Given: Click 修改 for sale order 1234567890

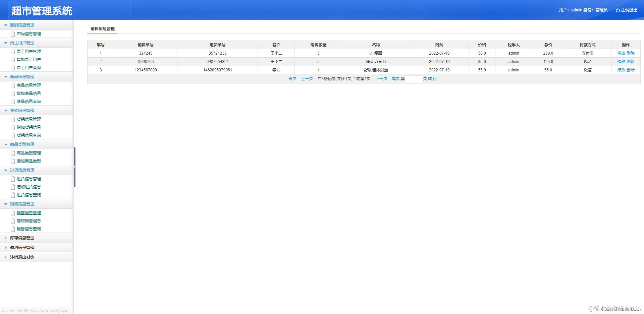Looking at the screenshot, I should point(621,70).
